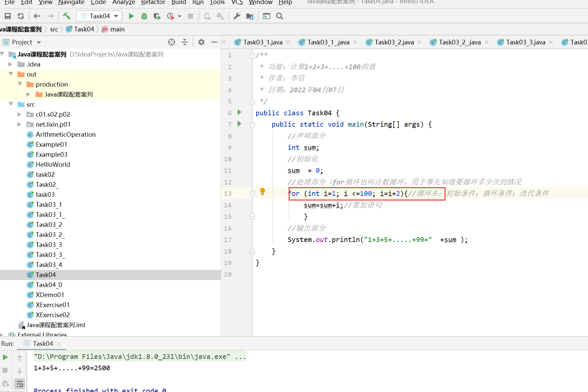Screen dimensions: 588x392
Task: Navigate forward with the right arrow
Action: (x=50, y=16)
